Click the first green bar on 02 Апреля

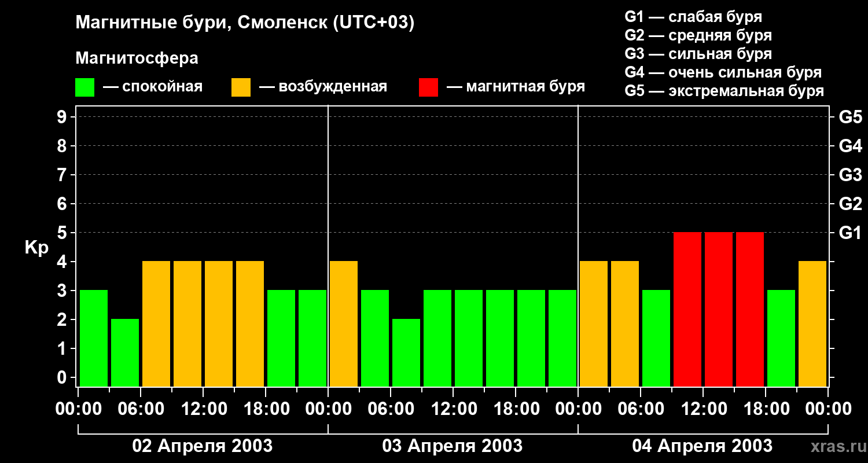point(94,338)
